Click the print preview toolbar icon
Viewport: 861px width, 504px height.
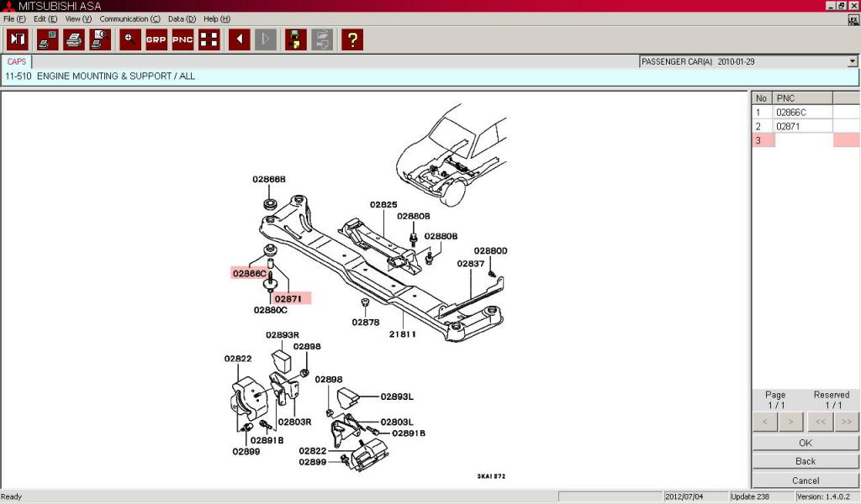click(101, 39)
